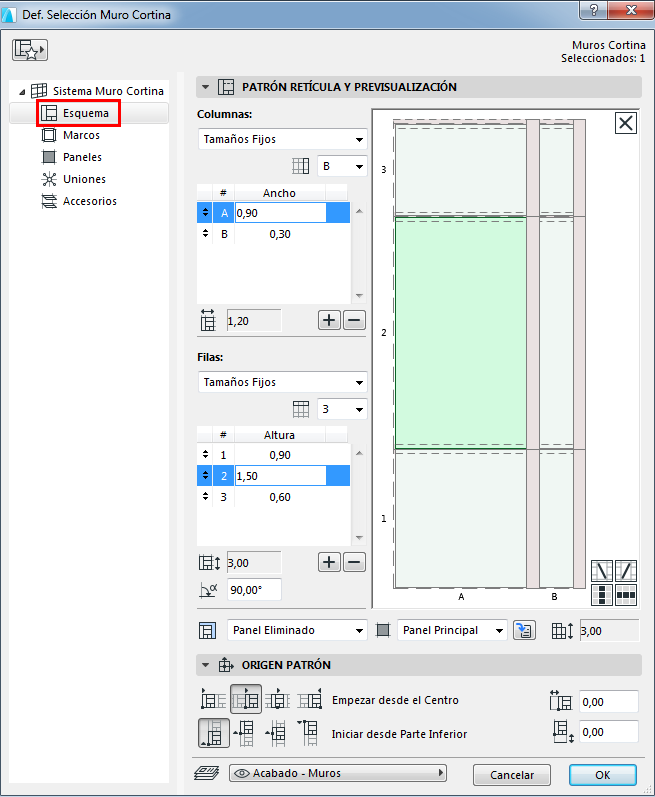This screenshot has height=797, width=655.
Task: Edit the column A width field 0,90
Action: (x=280, y=213)
